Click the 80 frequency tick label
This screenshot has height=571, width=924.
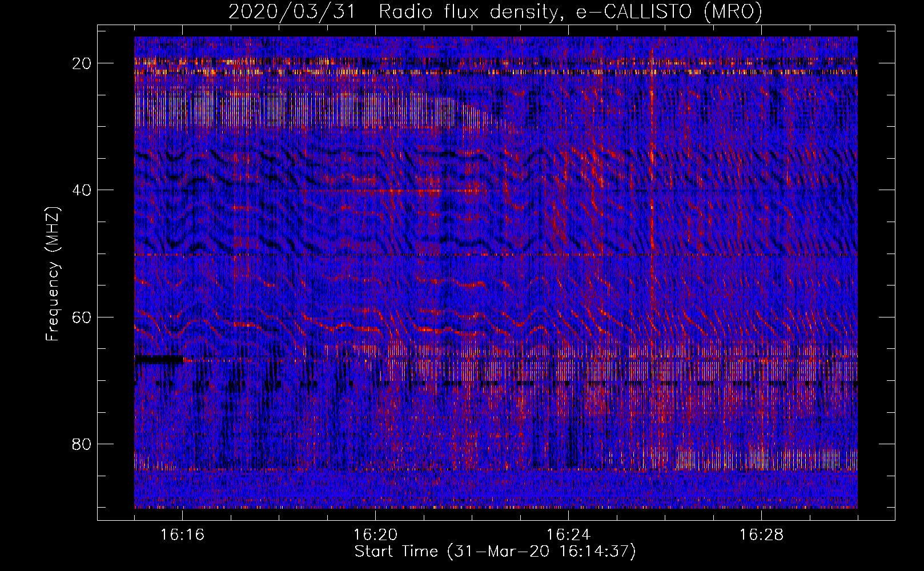[82, 444]
